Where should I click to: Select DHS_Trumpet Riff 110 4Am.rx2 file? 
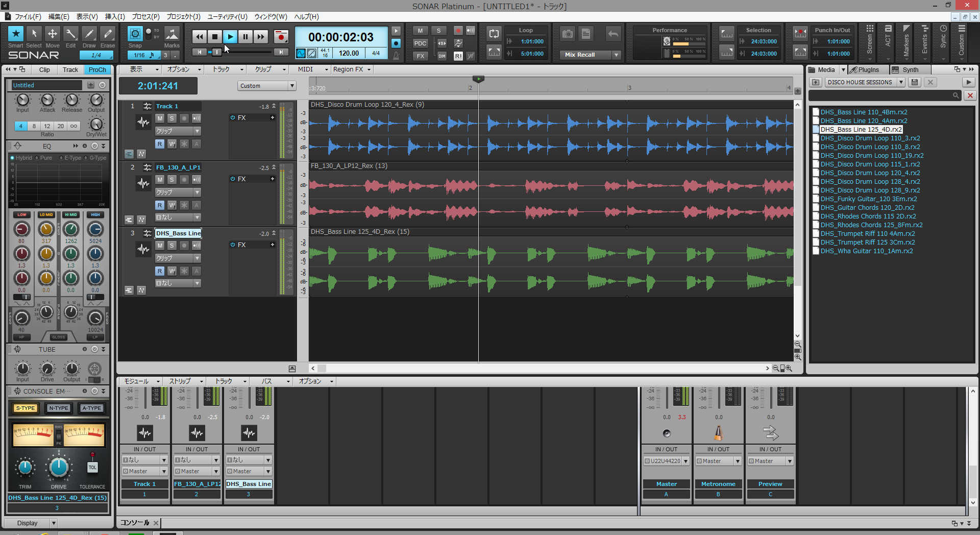(x=867, y=234)
